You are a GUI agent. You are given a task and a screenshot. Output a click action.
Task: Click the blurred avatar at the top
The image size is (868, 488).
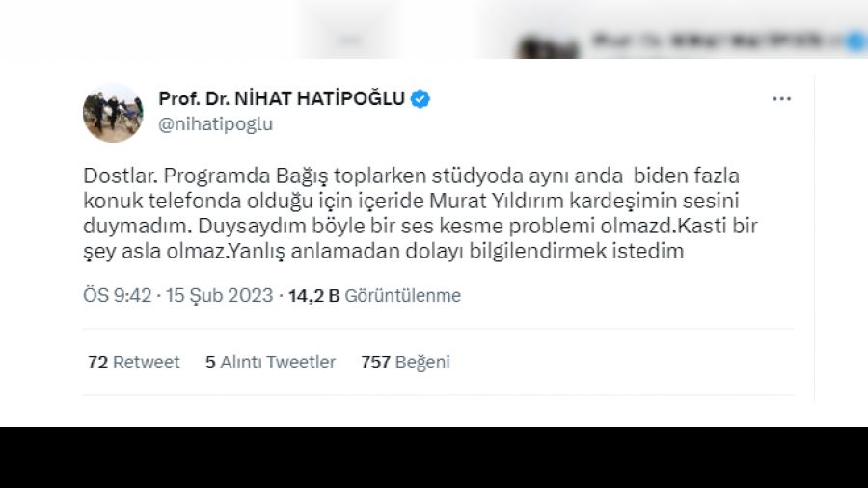tap(548, 47)
